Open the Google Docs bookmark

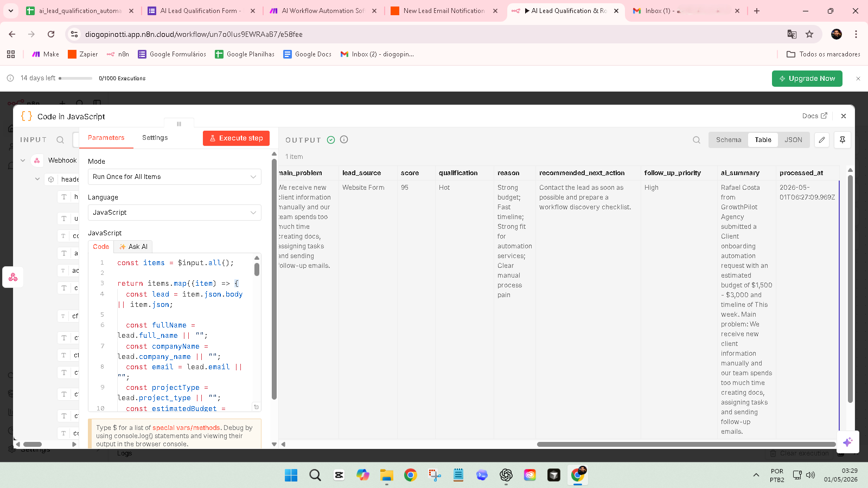pos(308,54)
